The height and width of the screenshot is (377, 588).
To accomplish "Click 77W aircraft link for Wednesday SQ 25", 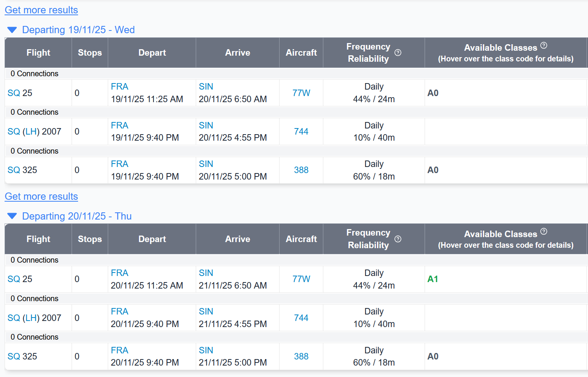I will tap(301, 93).
